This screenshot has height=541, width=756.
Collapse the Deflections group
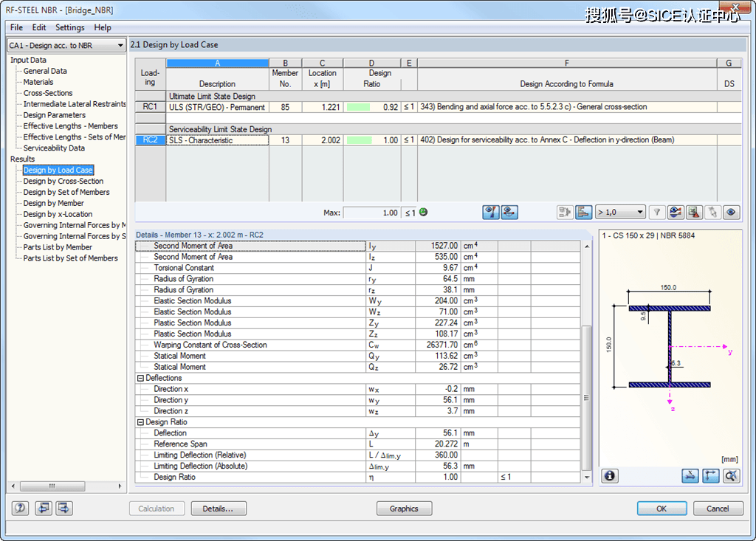140,378
